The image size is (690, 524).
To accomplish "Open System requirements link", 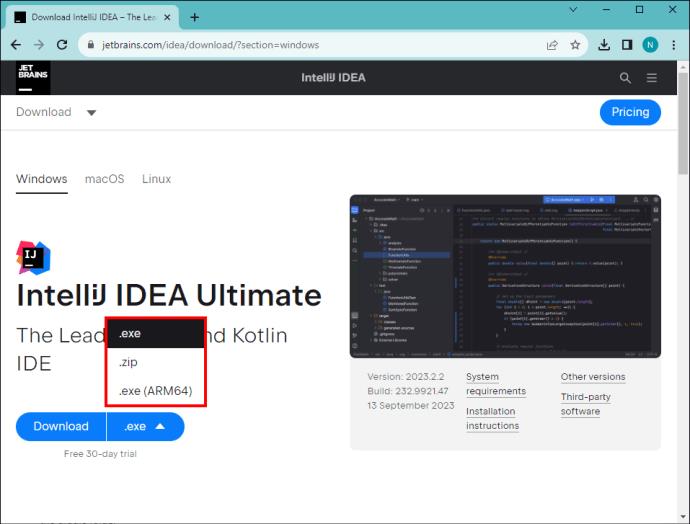I will coord(496,384).
